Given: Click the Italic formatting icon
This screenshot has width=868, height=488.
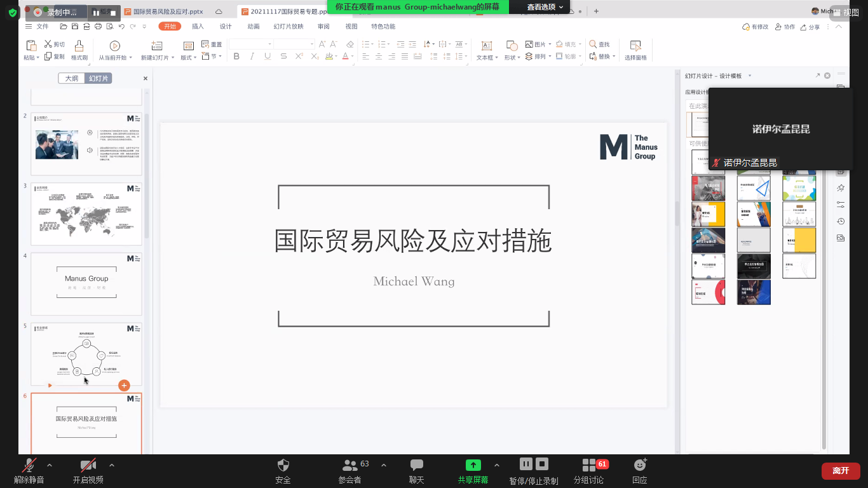Looking at the screenshot, I should (x=252, y=57).
